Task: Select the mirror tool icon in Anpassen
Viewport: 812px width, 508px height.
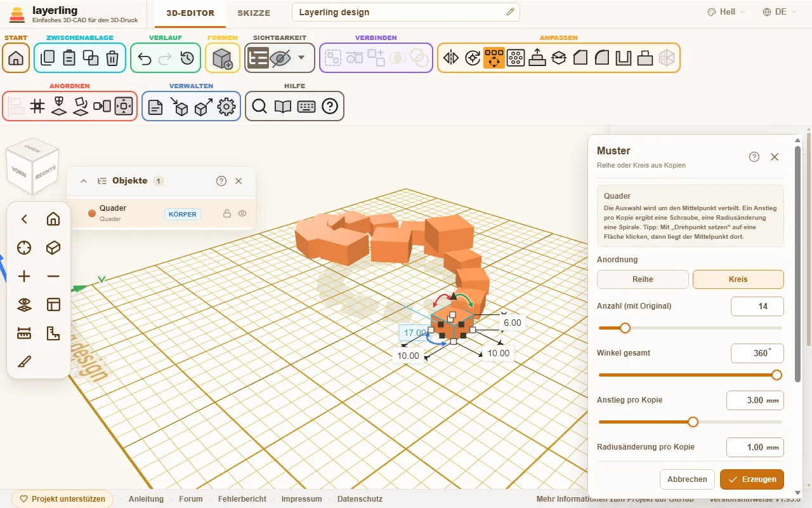Action: coord(451,58)
